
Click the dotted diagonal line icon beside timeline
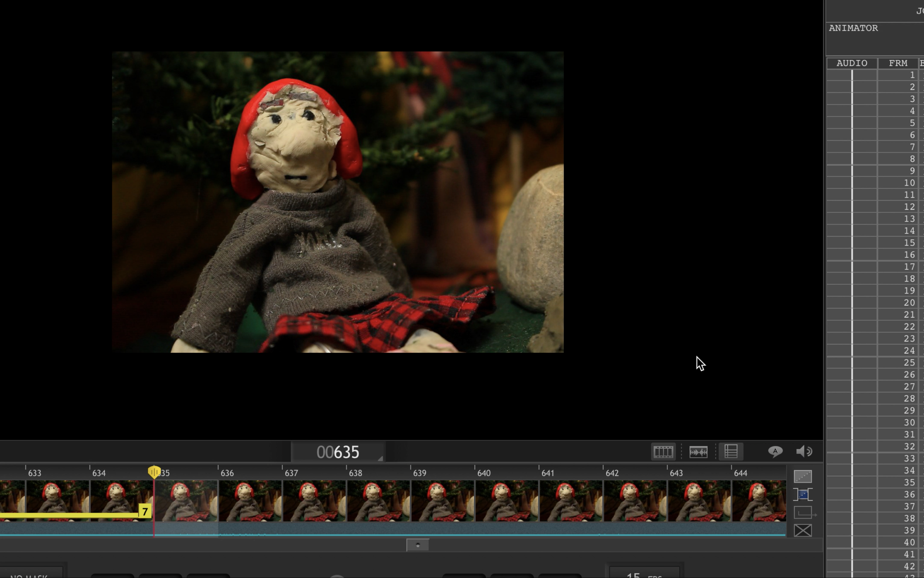pos(802,476)
